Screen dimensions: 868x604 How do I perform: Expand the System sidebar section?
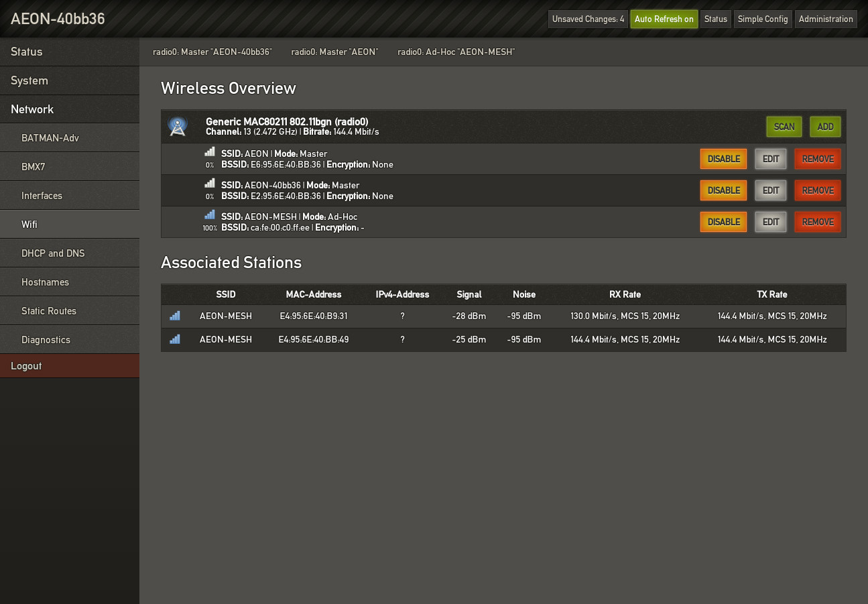[x=29, y=80]
